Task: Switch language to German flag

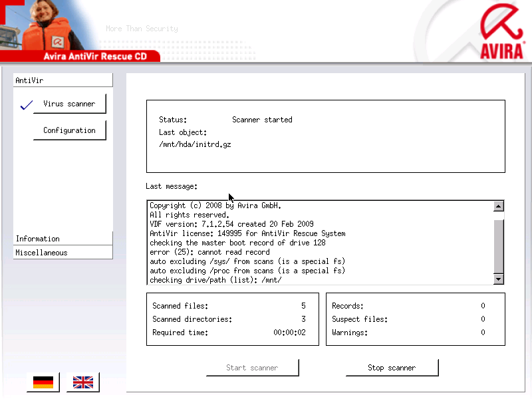Action: click(43, 382)
